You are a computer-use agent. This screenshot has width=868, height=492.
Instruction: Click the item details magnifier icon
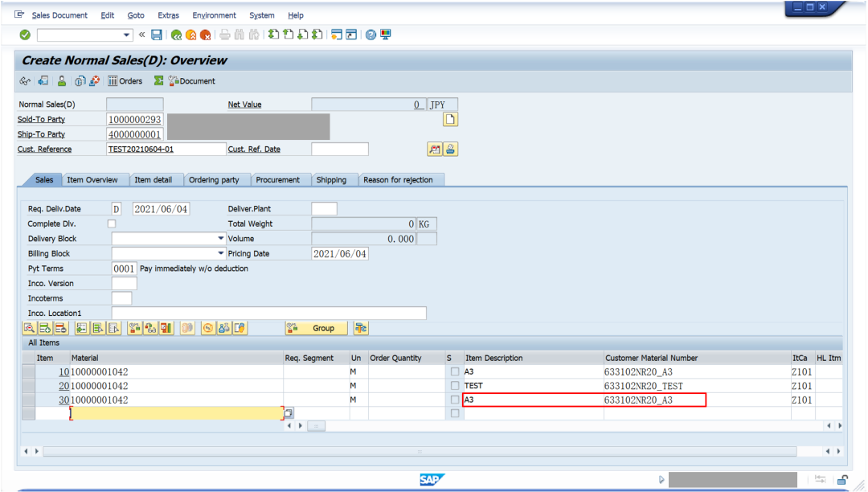click(x=30, y=328)
